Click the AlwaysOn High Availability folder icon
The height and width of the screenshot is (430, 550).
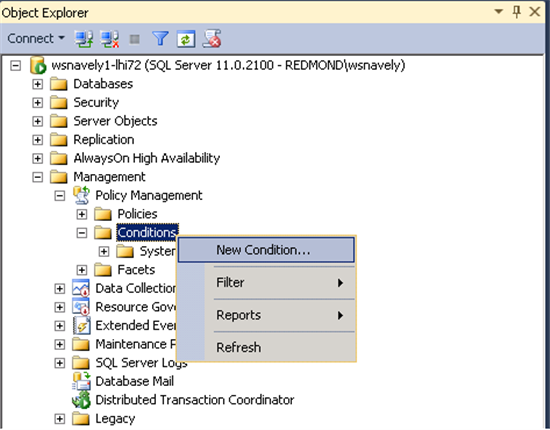tap(59, 159)
